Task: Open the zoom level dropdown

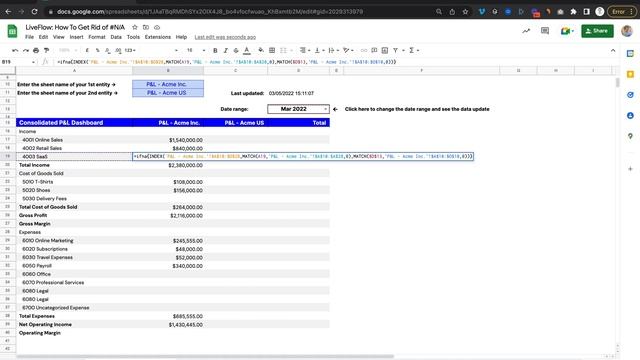Action: (68, 50)
